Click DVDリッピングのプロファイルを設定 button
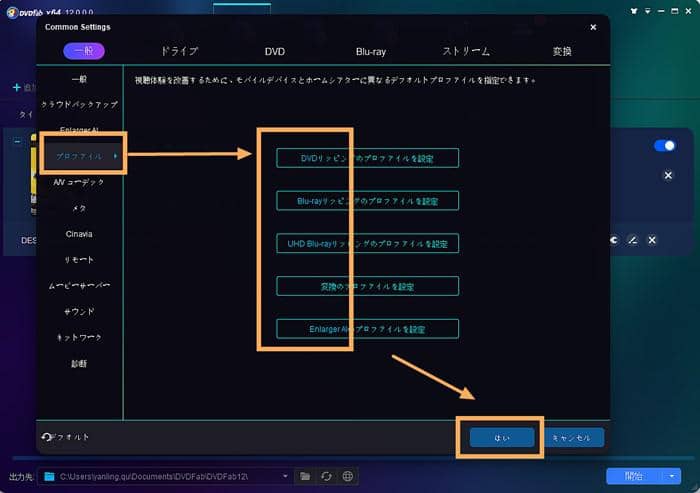700x493 pixels. click(x=367, y=158)
